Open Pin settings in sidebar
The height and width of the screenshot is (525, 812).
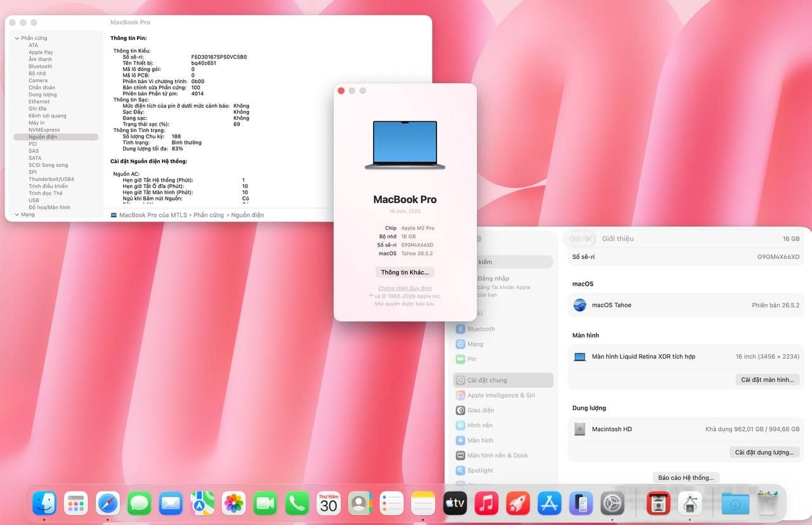click(x=503, y=359)
